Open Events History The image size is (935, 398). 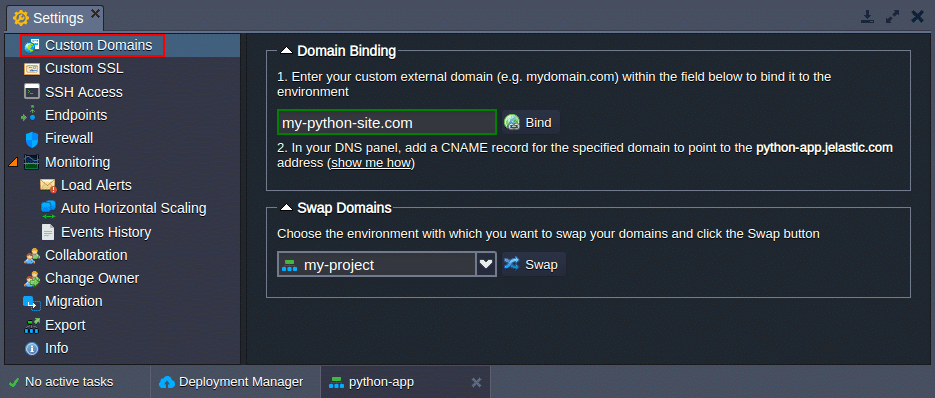point(106,232)
